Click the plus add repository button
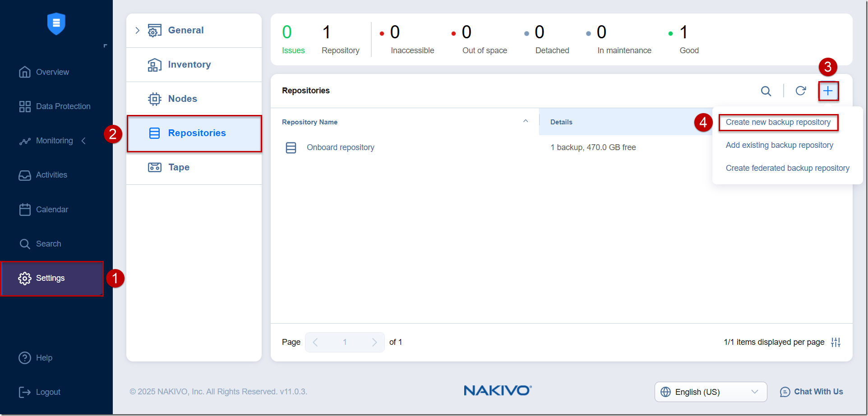 [828, 91]
